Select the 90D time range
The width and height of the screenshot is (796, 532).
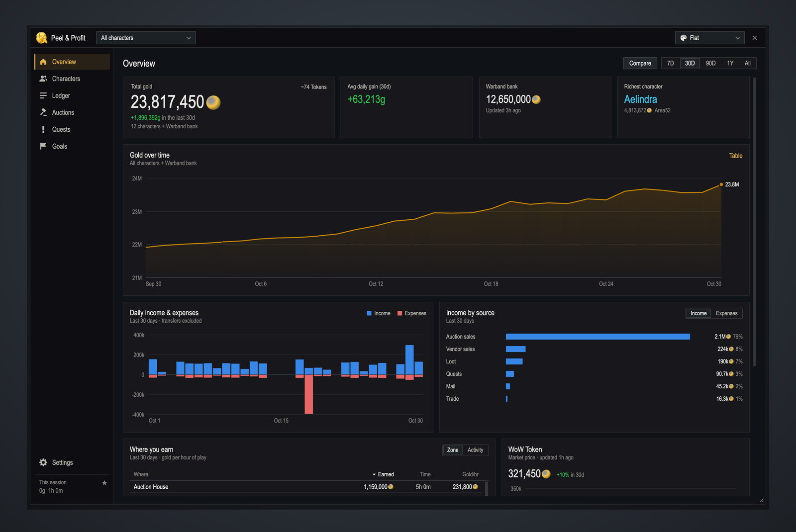click(x=711, y=63)
